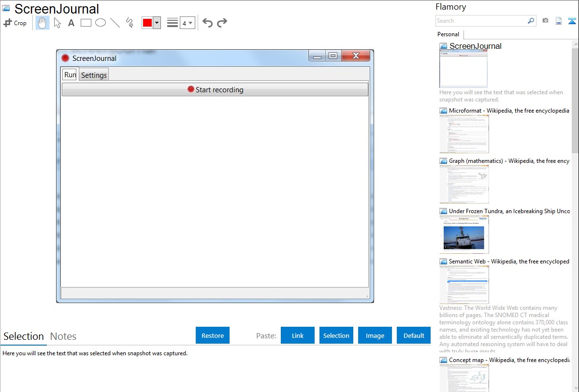Click the blue icon right of page icon
This screenshot has width=579, height=392.
coord(572,21)
